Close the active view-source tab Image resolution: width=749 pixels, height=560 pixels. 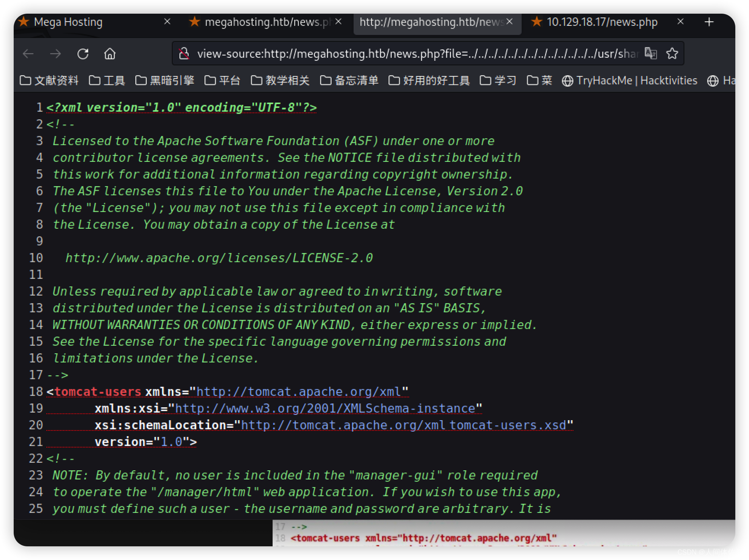pyautogui.click(x=509, y=22)
